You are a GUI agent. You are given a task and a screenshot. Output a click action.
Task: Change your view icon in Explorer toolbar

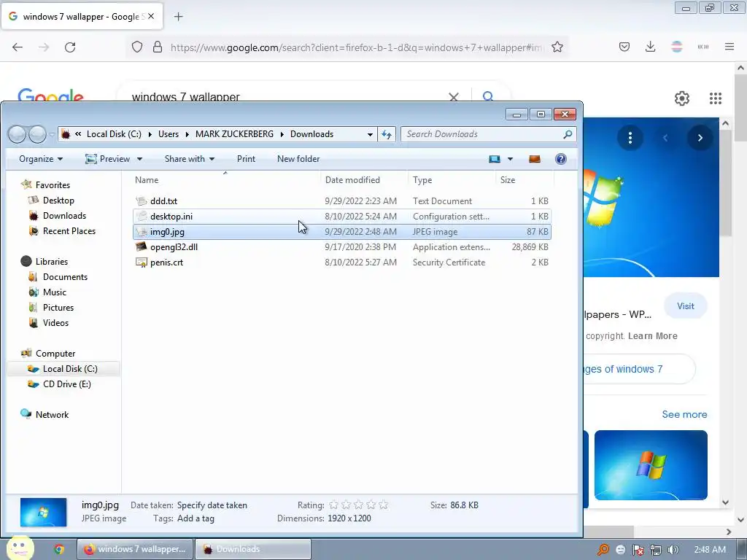(x=495, y=159)
